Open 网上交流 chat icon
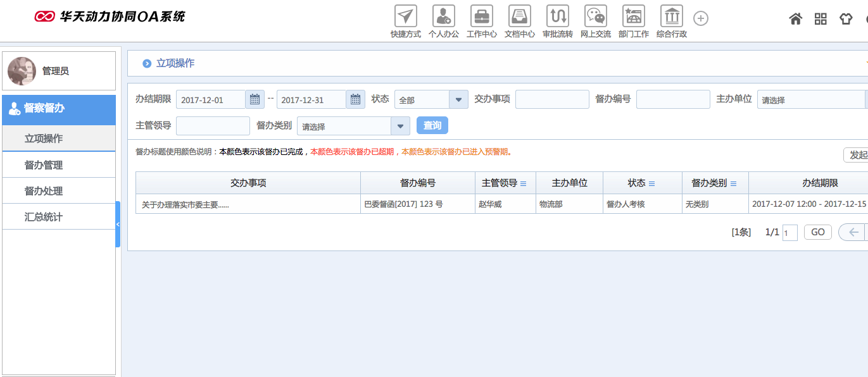The image size is (868, 377). point(596,16)
